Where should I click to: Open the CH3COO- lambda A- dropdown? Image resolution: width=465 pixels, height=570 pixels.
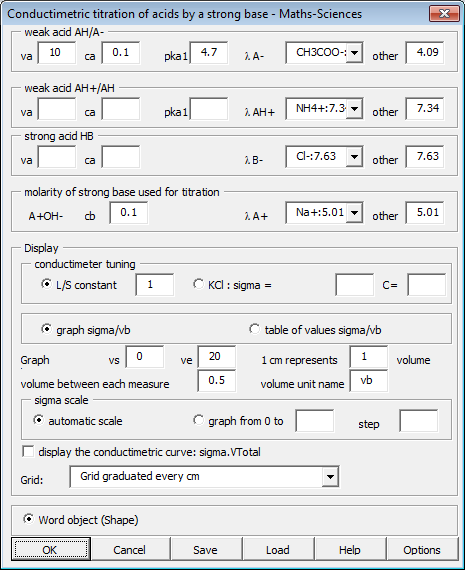pyautogui.click(x=354, y=53)
